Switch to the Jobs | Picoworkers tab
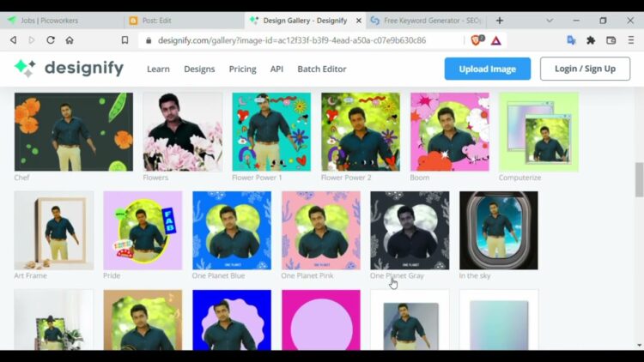644x362 pixels. (62, 21)
